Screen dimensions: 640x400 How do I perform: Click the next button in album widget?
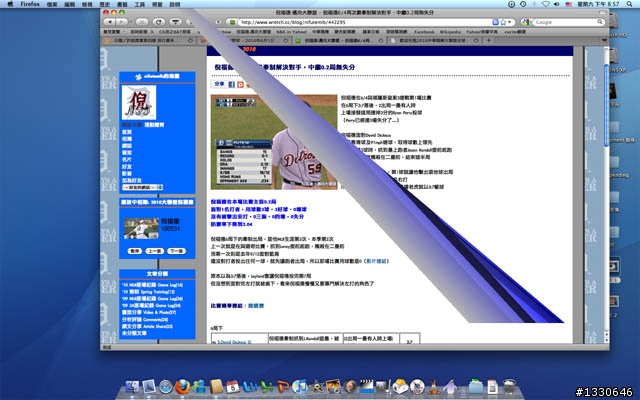point(176,251)
